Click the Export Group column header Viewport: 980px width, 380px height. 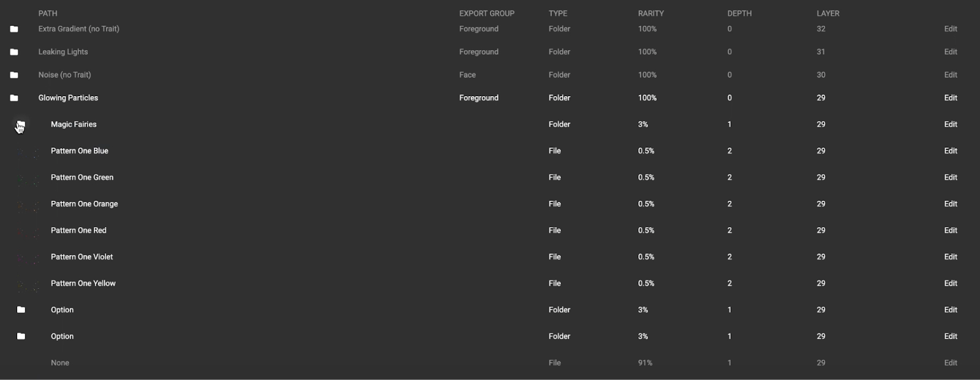pos(486,13)
